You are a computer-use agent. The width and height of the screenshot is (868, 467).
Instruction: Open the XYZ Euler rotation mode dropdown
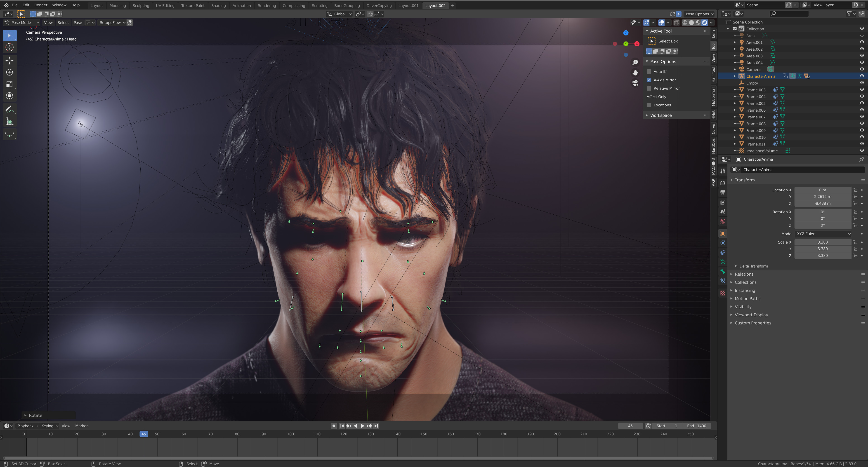pyautogui.click(x=823, y=234)
